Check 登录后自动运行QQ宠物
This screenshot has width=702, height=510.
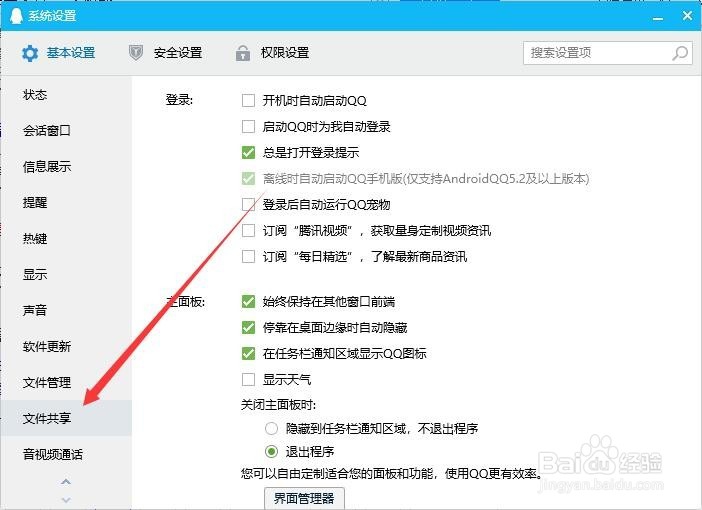click(248, 205)
